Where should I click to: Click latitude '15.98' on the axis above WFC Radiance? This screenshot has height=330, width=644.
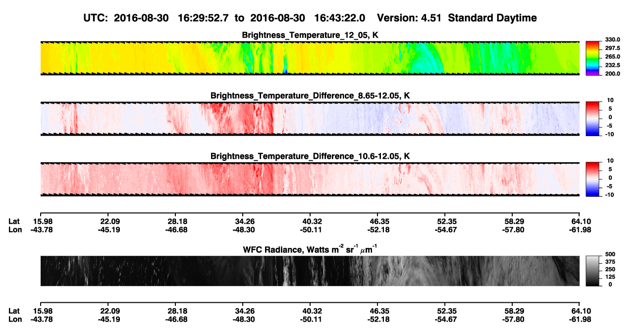point(42,221)
